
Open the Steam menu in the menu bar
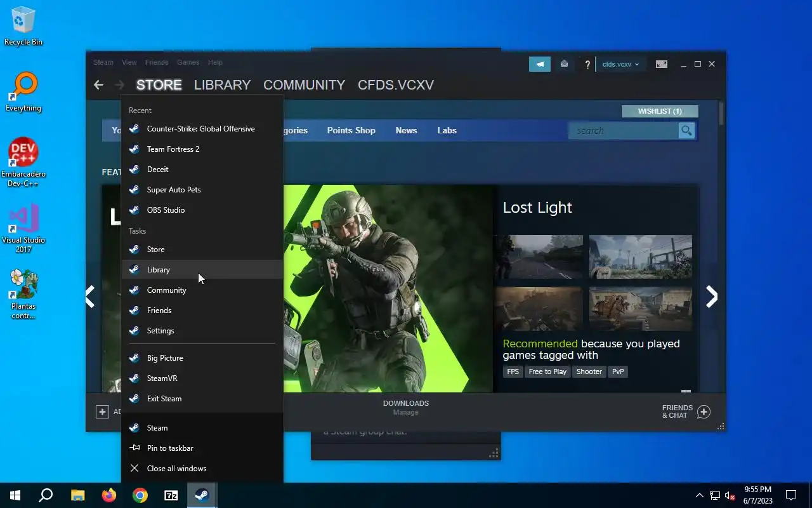(103, 62)
